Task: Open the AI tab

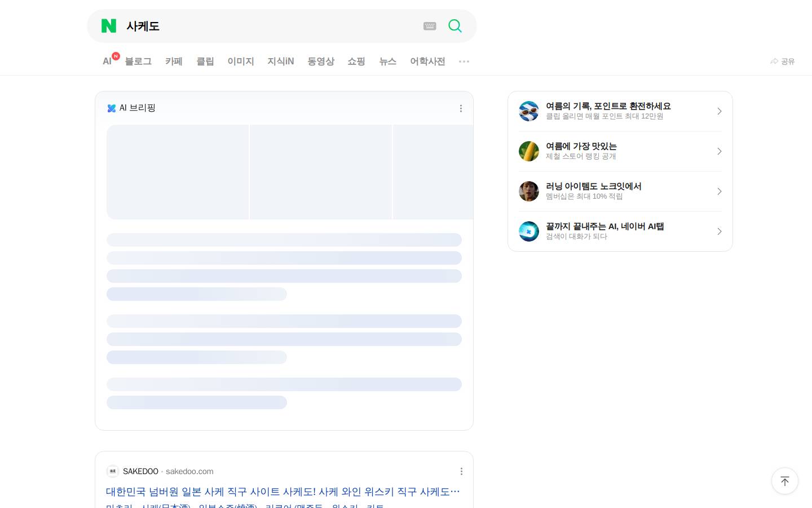Action: click(x=107, y=61)
